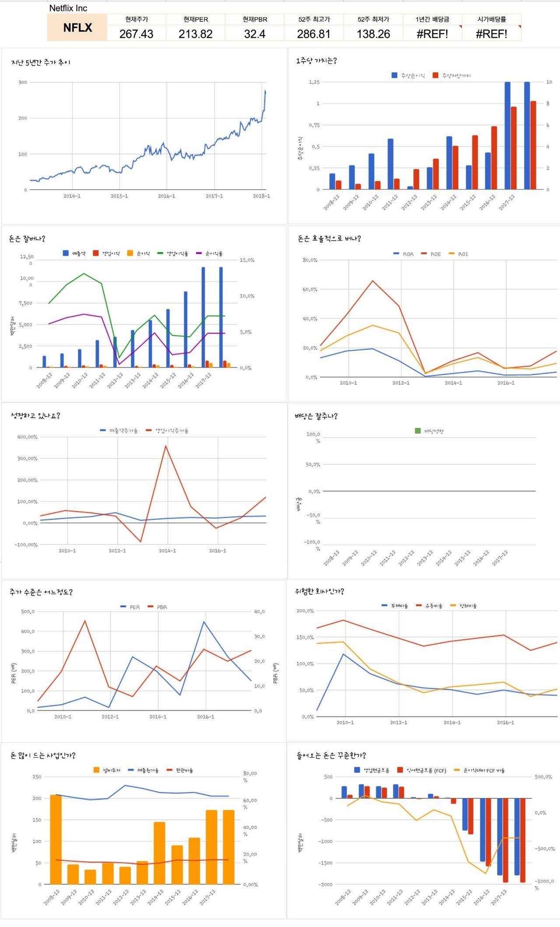Click the 현재주가 value 267.43 cell
Screen dimensions: 560x927
click(x=136, y=34)
